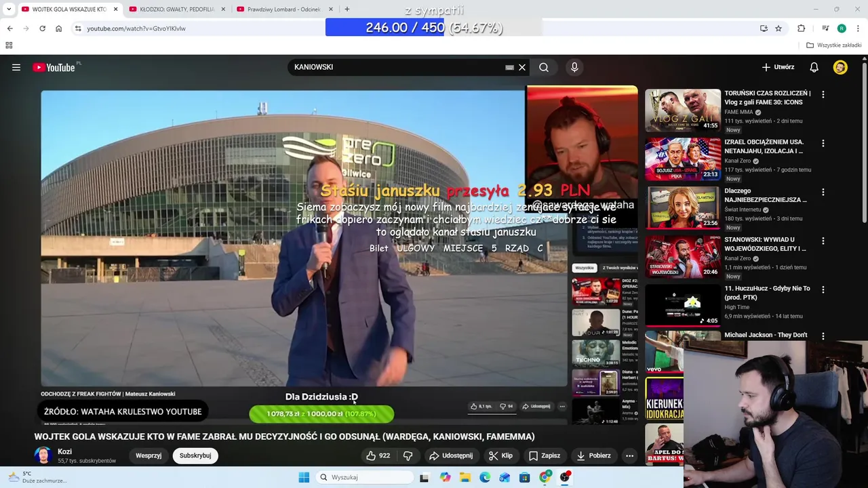Open menu for TORUŃSKI CZAS ROZLICZEŃ video
868x488 pixels.
coord(823,95)
